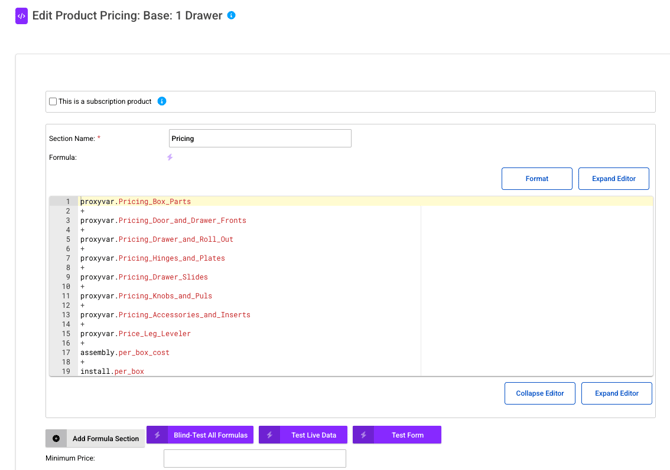Click the bottom Expand Editor button
Image resolution: width=670 pixels, height=470 pixels.
[616, 393]
